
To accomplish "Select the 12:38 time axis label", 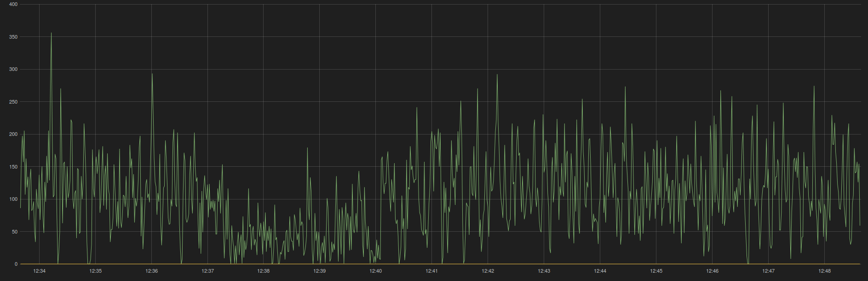I will pyautogui.click(x=264, y=271).
